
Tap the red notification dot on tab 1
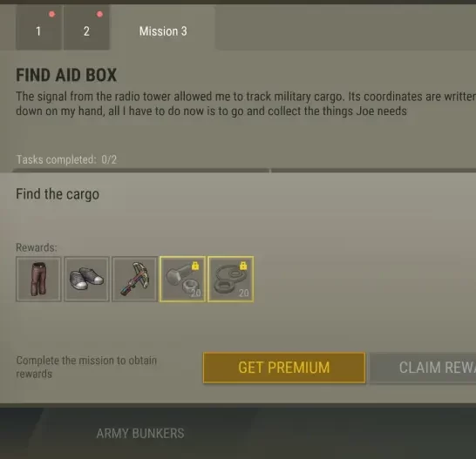52,14
